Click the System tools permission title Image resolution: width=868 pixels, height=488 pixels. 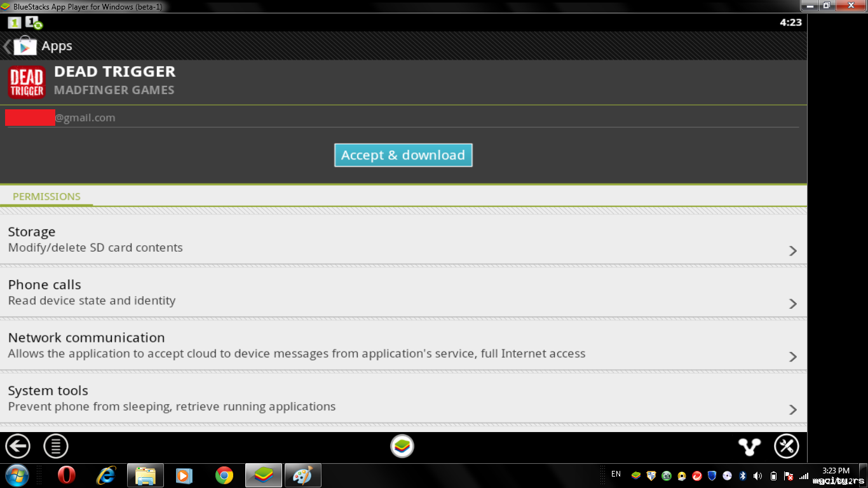pos(48,391)
